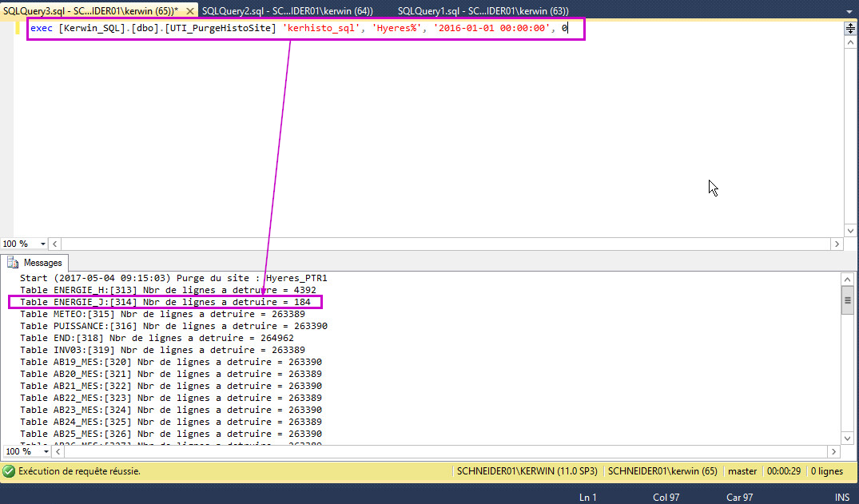Click the messages pane scroll up arrow
Image resolution: width=859 pixels, height=504 pixels.
[x=847, y=279]
